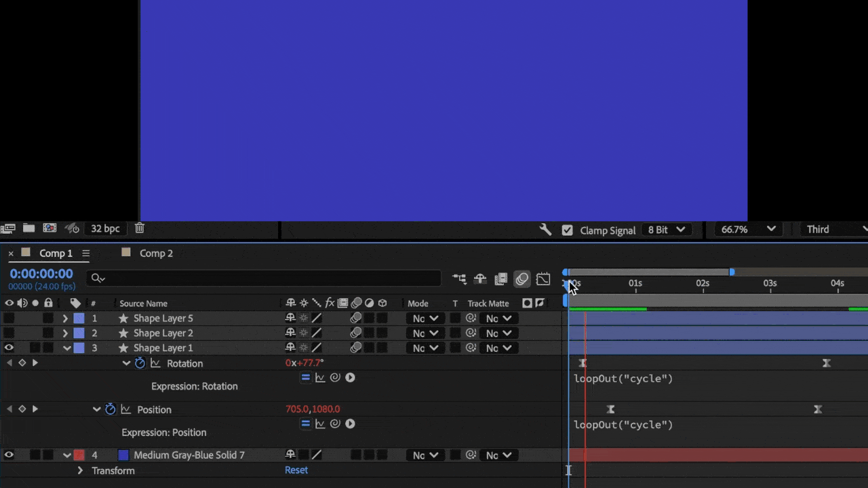Image resolution: width=868 pixels, height=488 pixels.
Task: Open graph editor icon beside Rotation property
Action: point(156,363)
